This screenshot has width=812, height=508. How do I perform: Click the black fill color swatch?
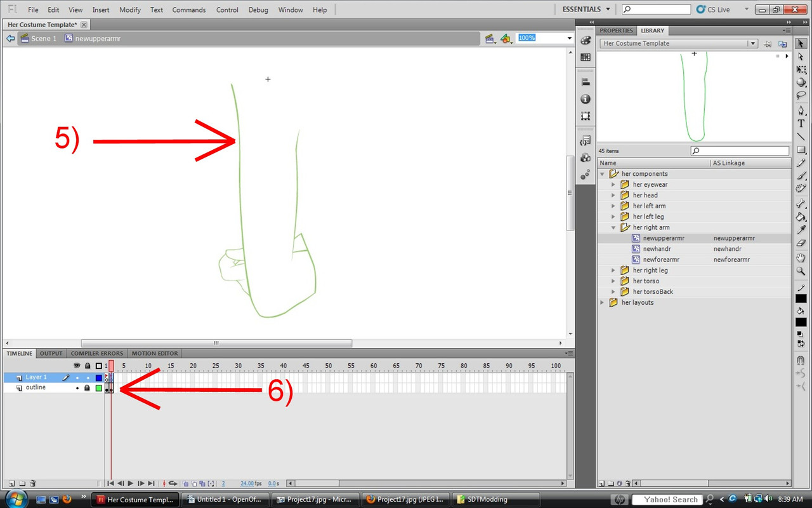pyautogui.click(x=801, y=322)
